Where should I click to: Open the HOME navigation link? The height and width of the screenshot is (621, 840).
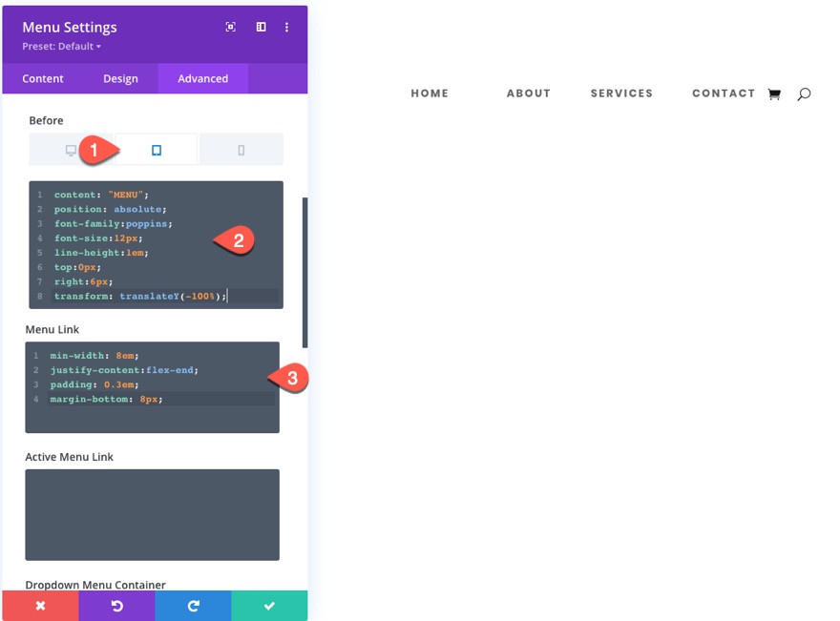tap(430, 93)
